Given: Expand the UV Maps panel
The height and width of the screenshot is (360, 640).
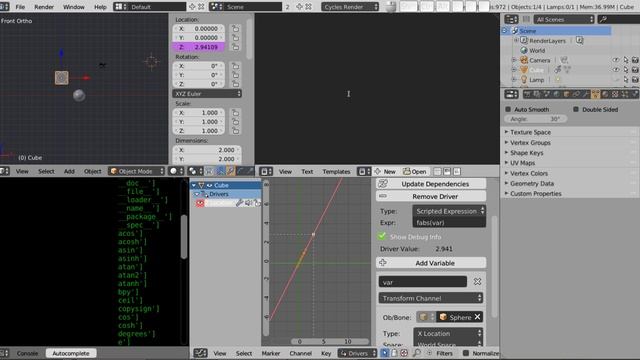Looking at the screenshot, I should tap(522, 163).
